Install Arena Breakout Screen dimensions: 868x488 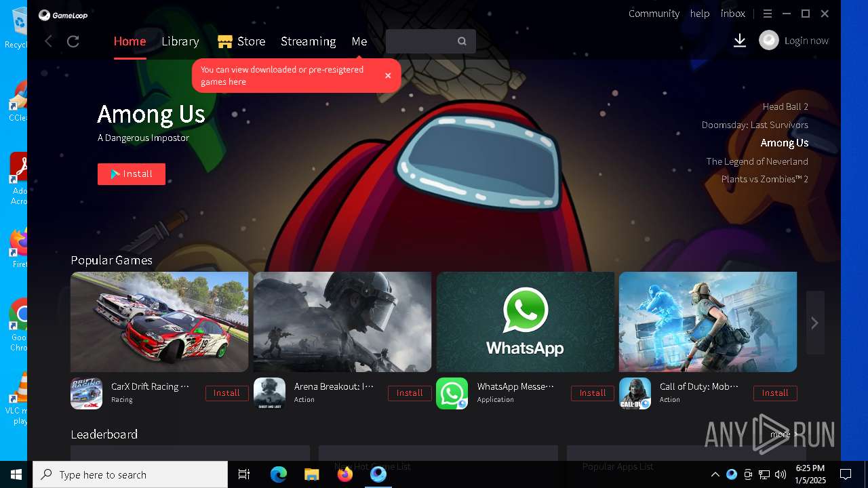410,393
